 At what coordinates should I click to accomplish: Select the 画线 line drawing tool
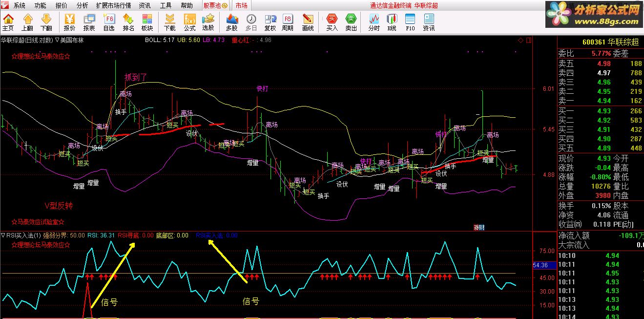(308, 22)
